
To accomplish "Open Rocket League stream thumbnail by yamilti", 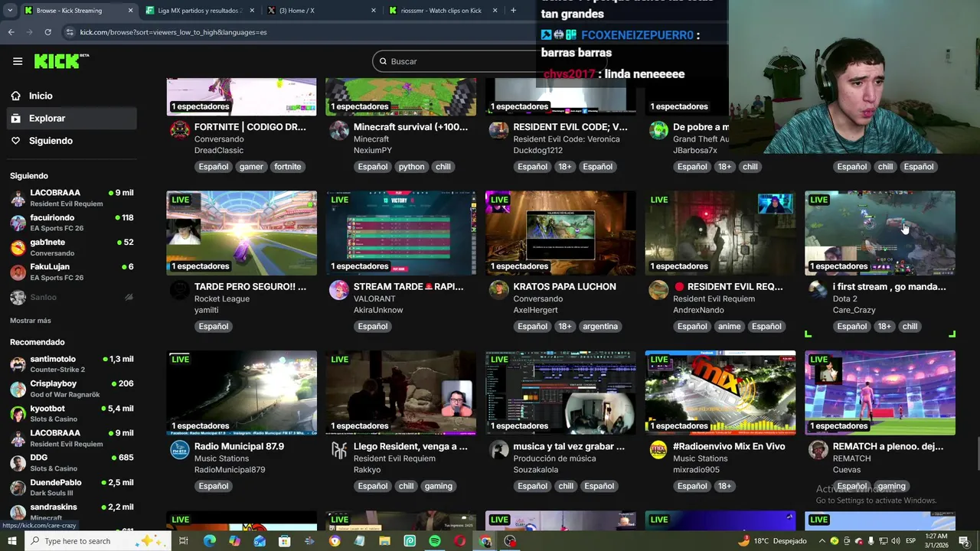I will click(241, 233).
